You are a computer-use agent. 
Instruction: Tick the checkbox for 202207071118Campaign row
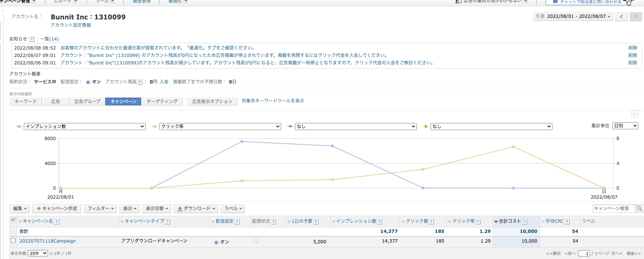pos(13,241)
